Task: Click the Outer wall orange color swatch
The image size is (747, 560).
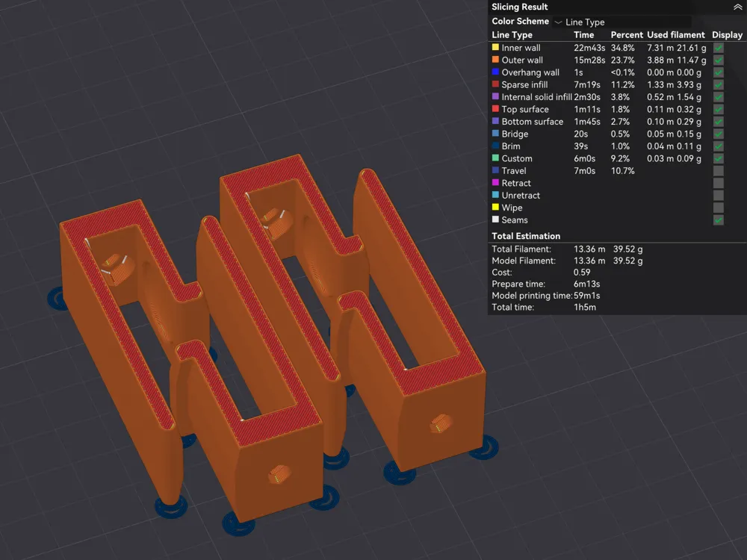Action: [495, 60]
